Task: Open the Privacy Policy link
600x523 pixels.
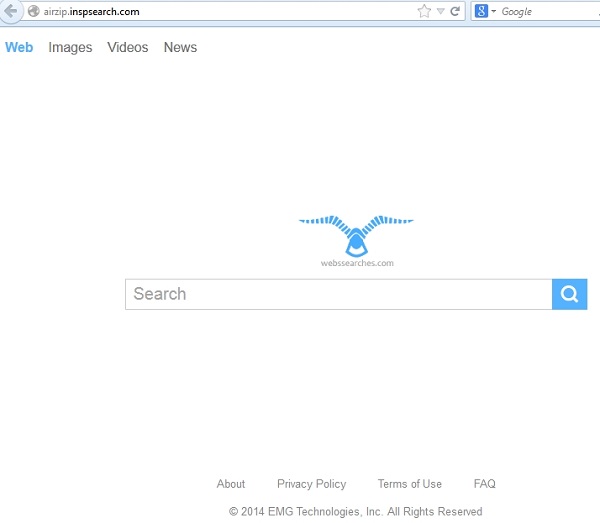Action: click(x=311, y=484)
